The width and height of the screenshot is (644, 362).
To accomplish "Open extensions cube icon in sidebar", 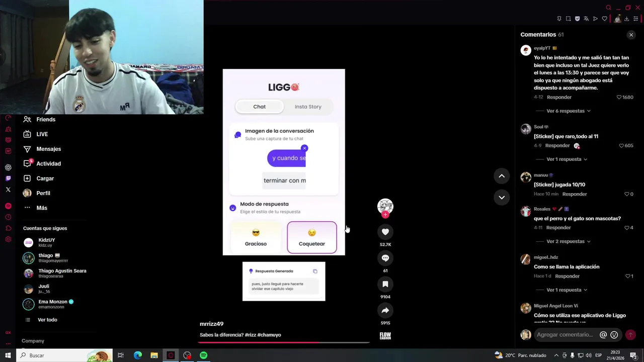I will point(8,228).
